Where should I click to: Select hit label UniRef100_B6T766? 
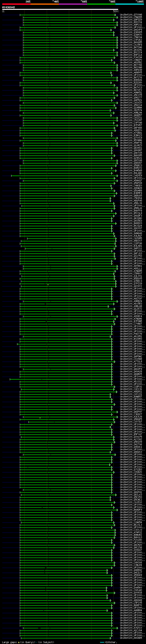131,65
